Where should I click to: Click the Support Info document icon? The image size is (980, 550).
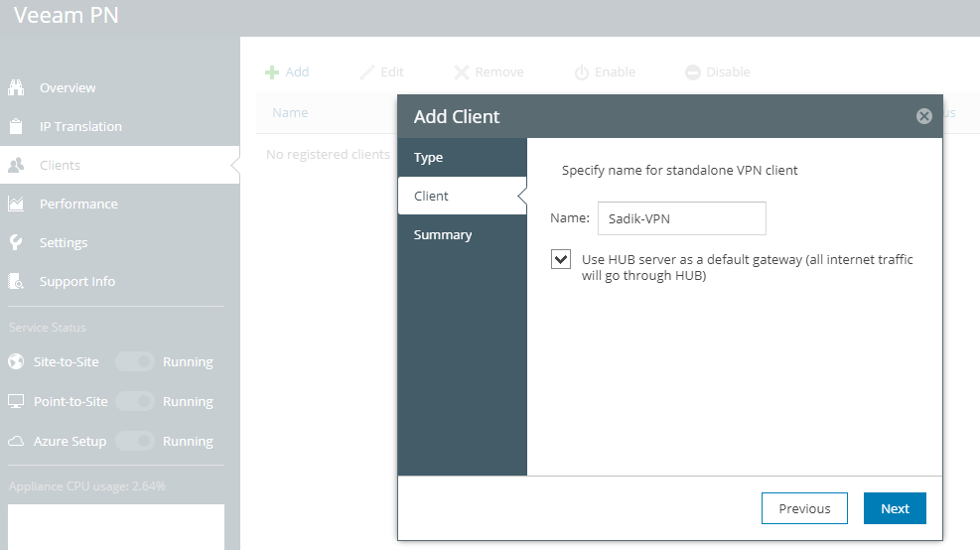[16, 281]
